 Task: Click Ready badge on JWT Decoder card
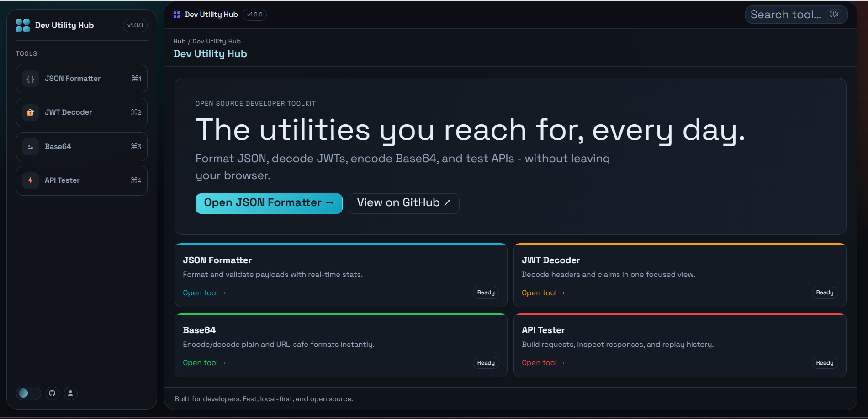[x=825, y=292]
